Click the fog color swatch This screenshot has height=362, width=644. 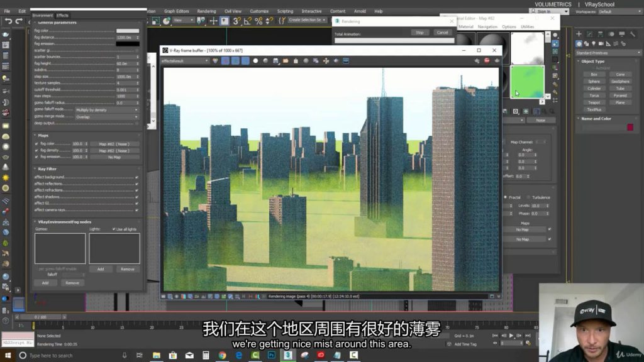click(x=128, y=31)
